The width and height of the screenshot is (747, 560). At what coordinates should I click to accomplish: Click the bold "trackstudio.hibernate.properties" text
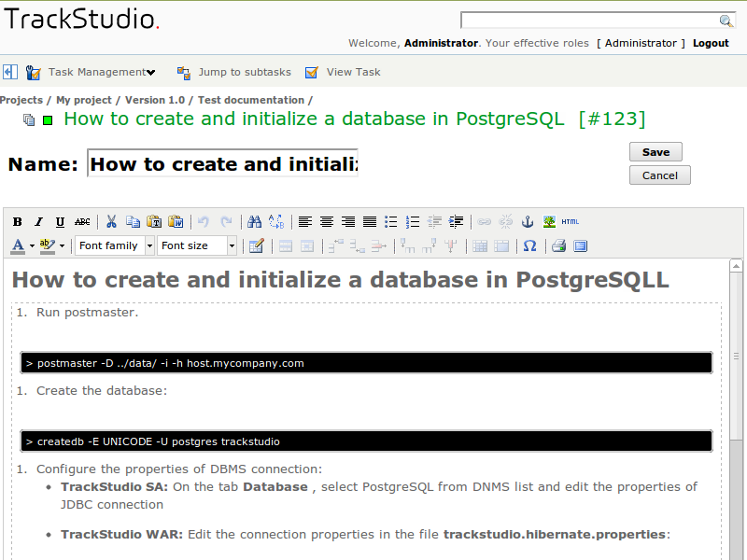(x=554, y=535)
